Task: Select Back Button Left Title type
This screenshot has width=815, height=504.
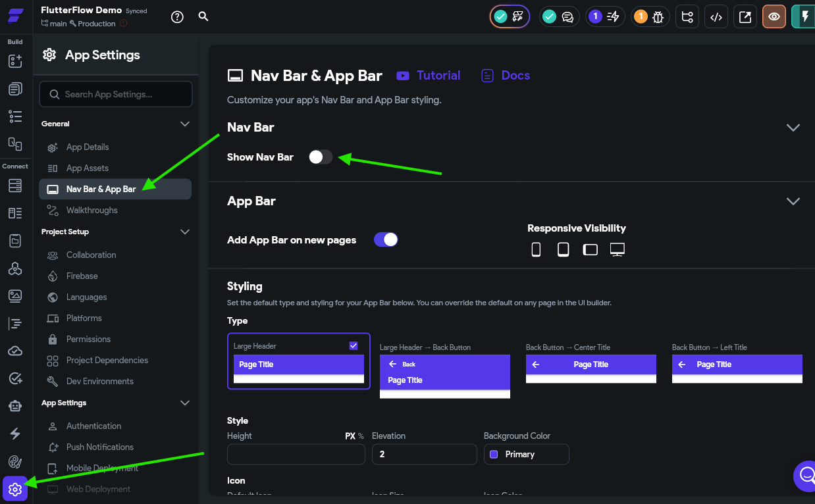Action: pyautogui.click(x=737, y=363)
